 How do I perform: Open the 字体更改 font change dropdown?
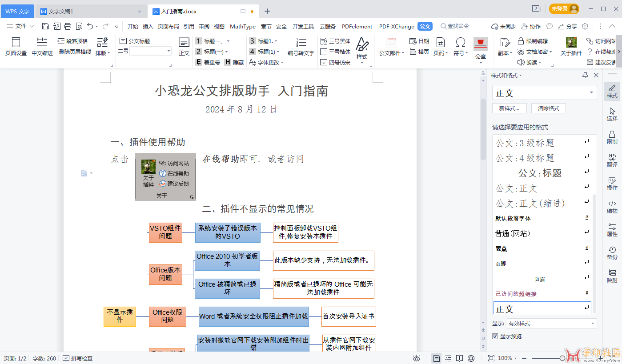(266, 62)
